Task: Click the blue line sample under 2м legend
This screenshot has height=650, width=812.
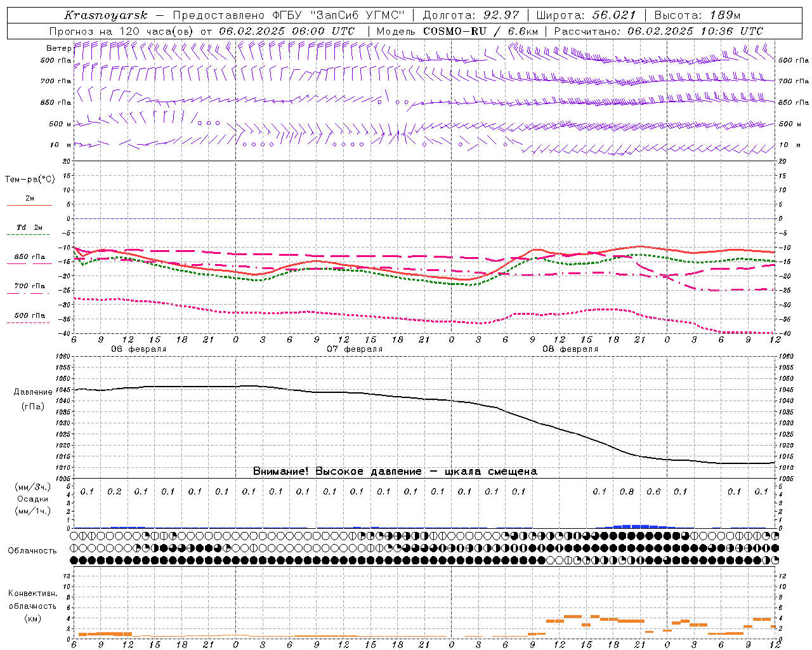Action: point(29,206)
